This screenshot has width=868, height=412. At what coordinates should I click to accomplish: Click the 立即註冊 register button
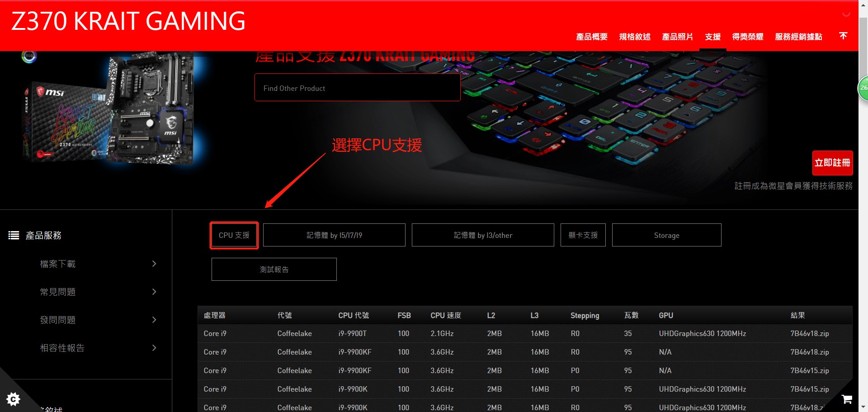(832, 163)
